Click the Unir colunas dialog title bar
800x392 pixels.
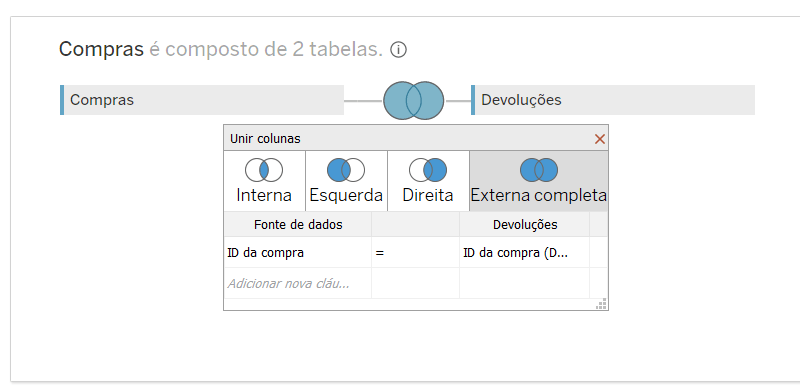[x=408, y=138]
